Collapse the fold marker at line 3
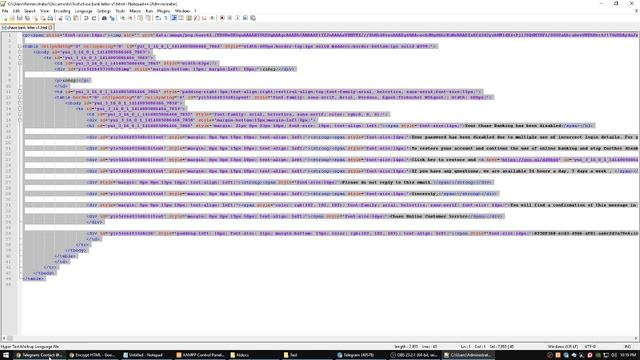Viewport: 640px width, 360px height. click(x=20, y=47)
